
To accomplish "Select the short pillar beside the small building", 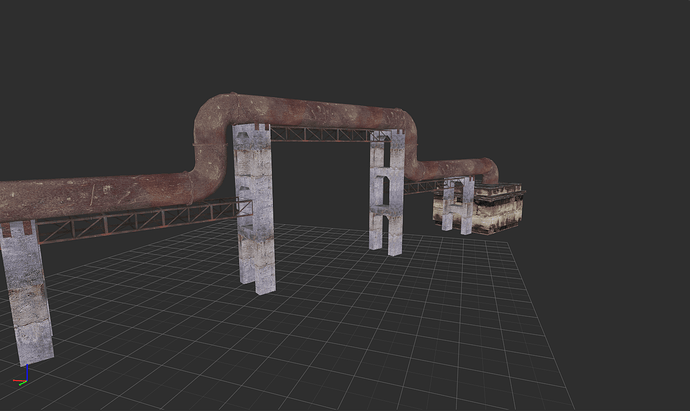I will pyautogui.click(x=459, y=205).
